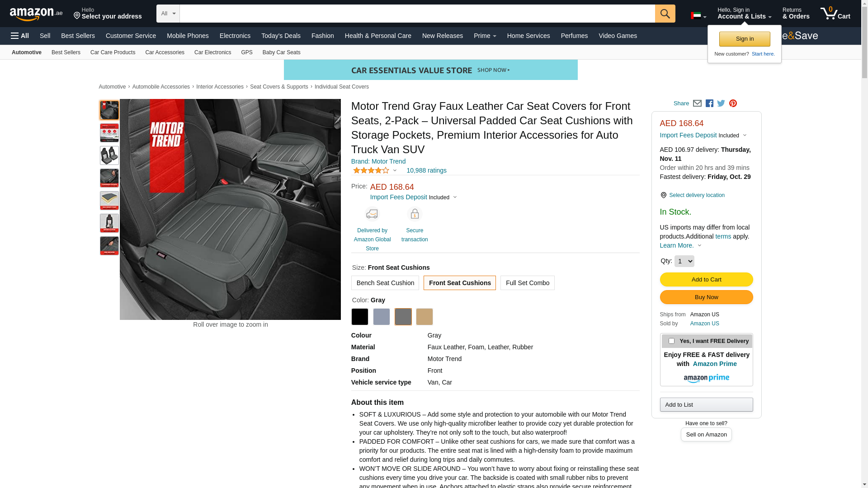Open the shopping cart icon
Screen dimensions: 868x488
tap(835, 14)
